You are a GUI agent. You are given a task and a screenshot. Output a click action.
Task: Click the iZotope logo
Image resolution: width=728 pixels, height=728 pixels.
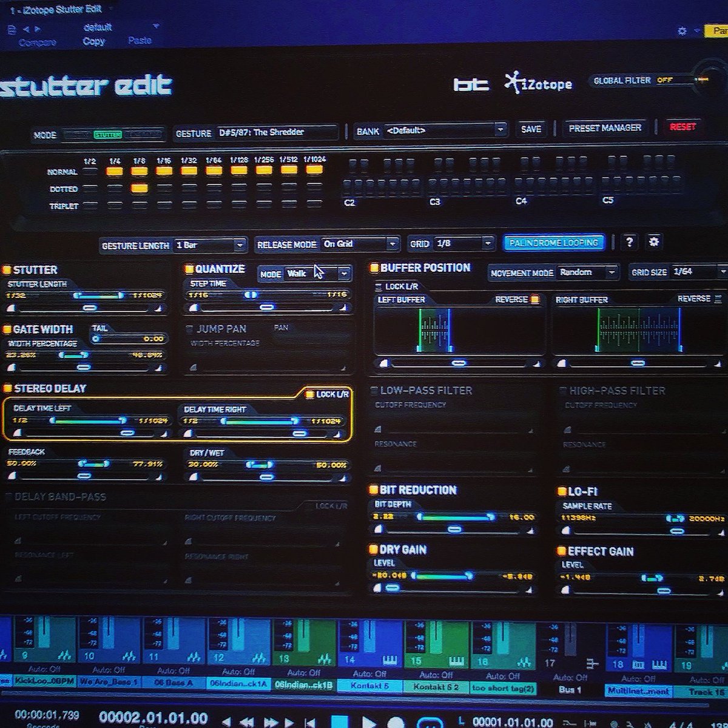(538, 83)
